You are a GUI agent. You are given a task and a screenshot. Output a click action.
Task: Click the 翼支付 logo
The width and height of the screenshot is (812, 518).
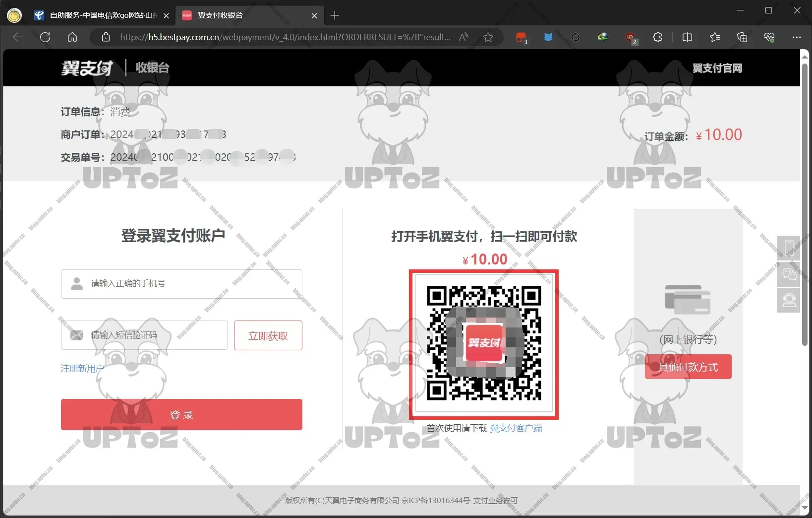pyautogui.click(x=87, y=68)
